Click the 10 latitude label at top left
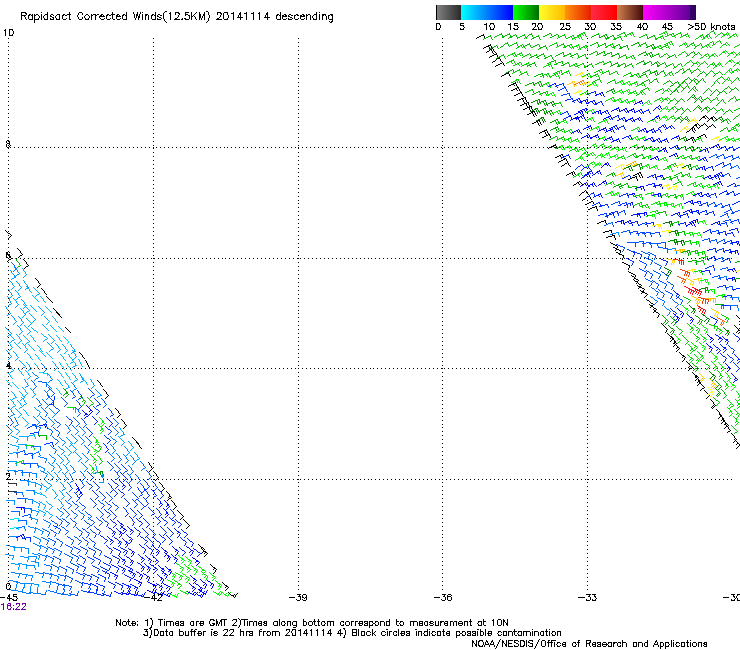The width and height of the screenshot is (740, 650). 8,33
